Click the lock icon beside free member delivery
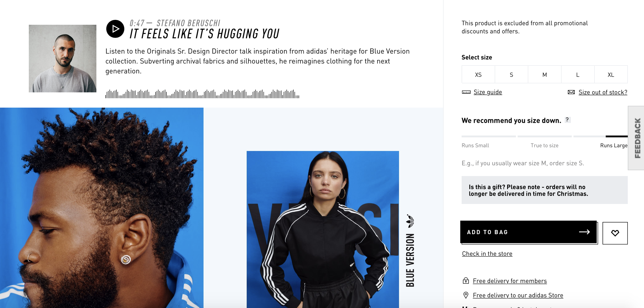This screenshot has width=644, height=308. 466,281
